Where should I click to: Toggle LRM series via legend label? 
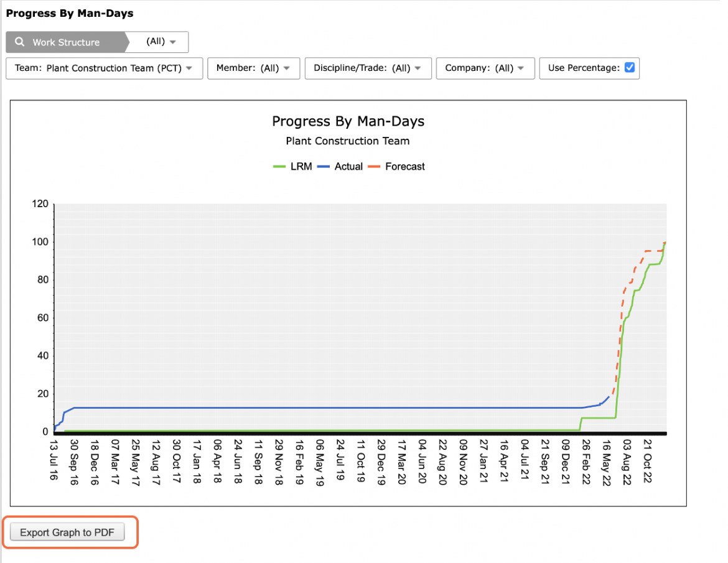(301, 167)
